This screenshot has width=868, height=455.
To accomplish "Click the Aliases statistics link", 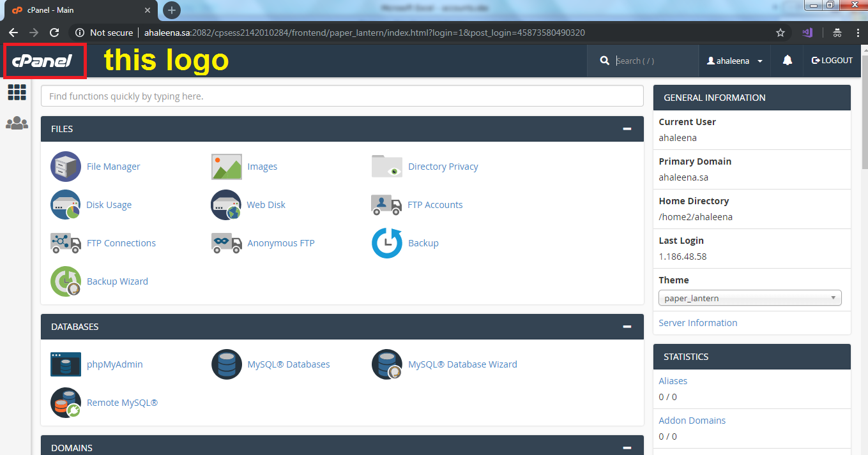I will tap(673, 381).
